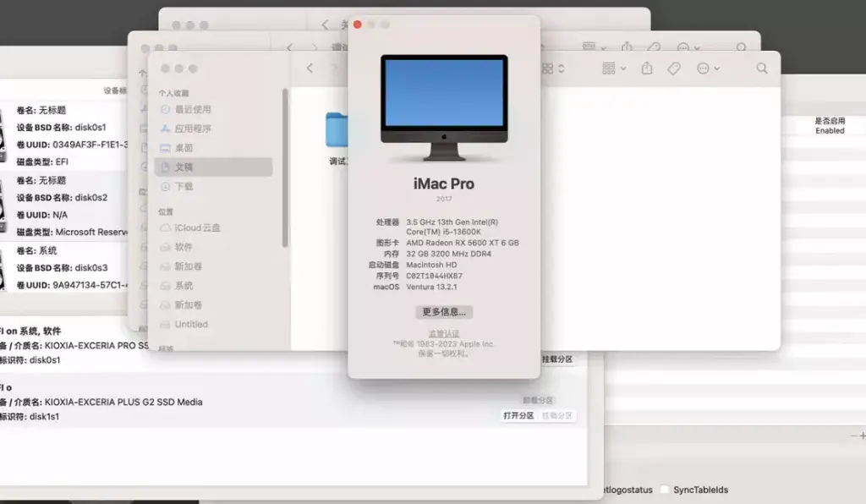Click the serial number C02T1044HX87
The image size is (866, 504).
click(434, 276)
